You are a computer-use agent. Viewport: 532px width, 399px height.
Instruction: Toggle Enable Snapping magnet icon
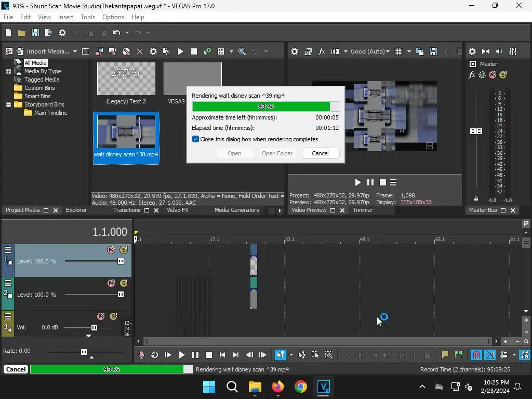[476, 355]
